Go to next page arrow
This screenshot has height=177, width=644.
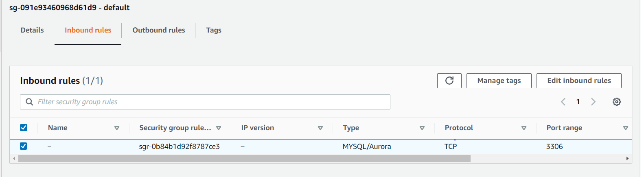point(593,102)
